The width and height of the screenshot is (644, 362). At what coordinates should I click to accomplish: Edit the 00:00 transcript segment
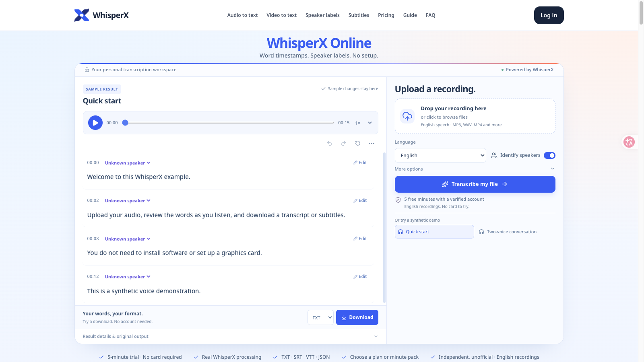pyautogui.click(x=360, y=162)
